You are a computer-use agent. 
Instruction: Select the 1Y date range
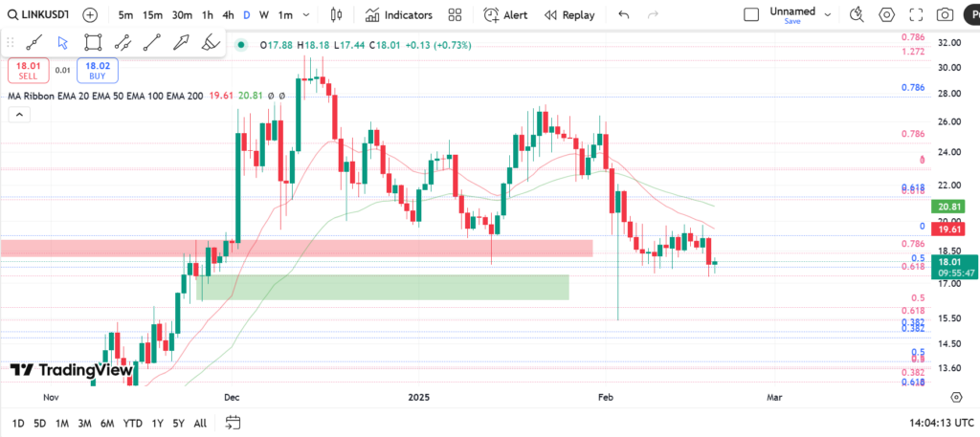[157, 423]
